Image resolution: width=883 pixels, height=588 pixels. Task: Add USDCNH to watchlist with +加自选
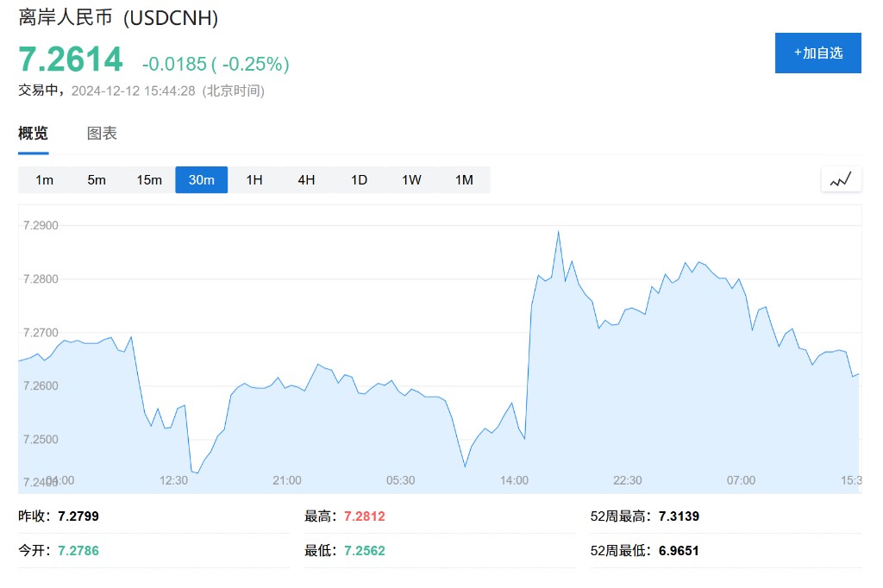[x=817, y=53]
